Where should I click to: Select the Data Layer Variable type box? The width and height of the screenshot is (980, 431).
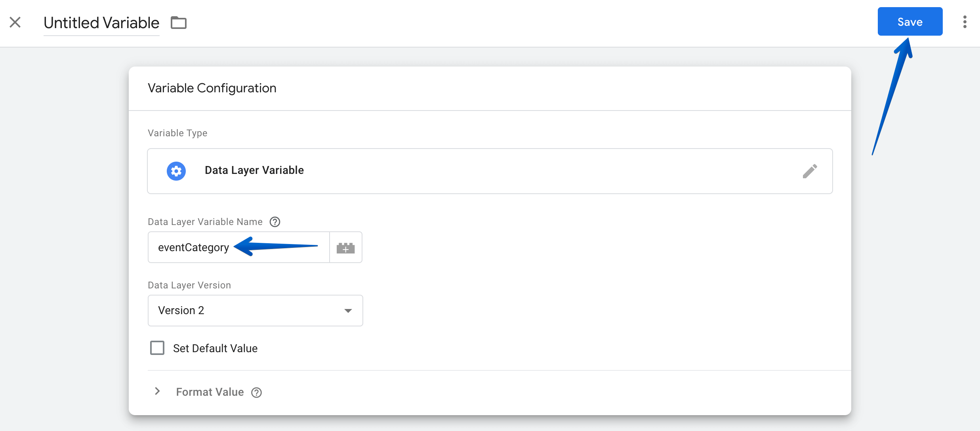(490, 171)
